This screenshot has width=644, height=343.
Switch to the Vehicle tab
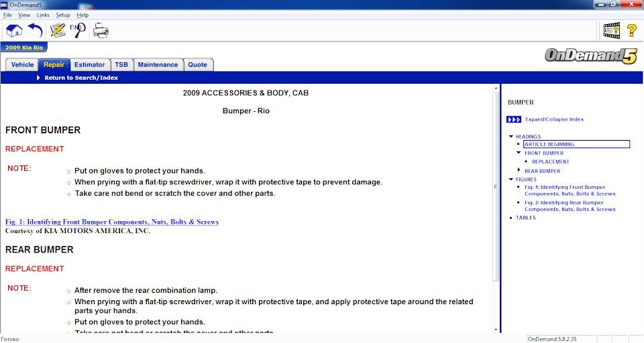tap(22, 65)
